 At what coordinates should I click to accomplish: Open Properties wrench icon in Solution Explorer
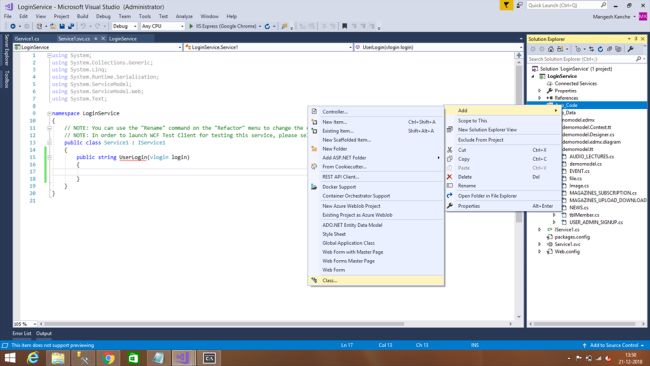[631, 49]
